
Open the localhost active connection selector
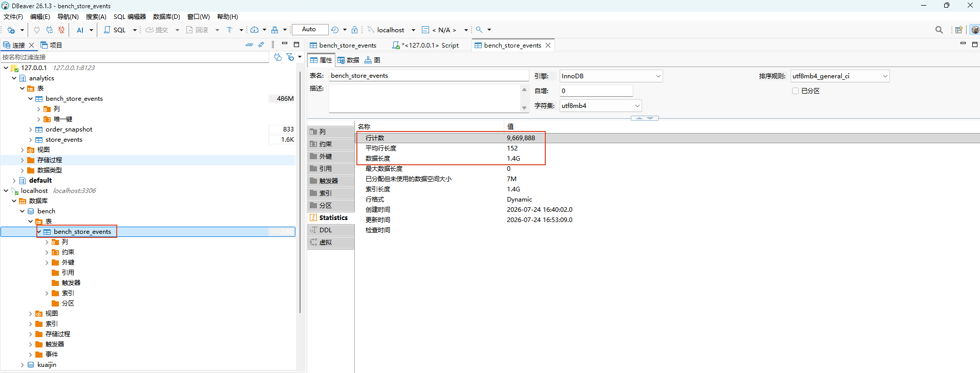(391, 30)
